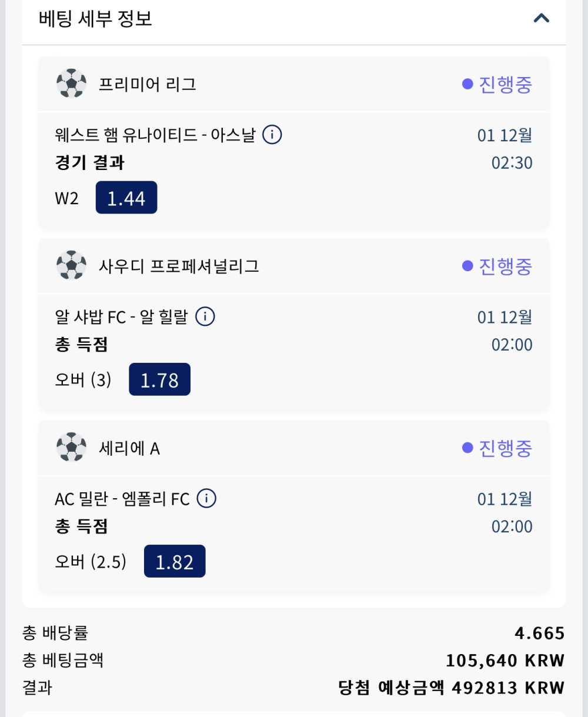588x717 pixels.
Task: Click the 사우디 프로페셔널리그 soccer ball icon
Action: coord(71,265)
